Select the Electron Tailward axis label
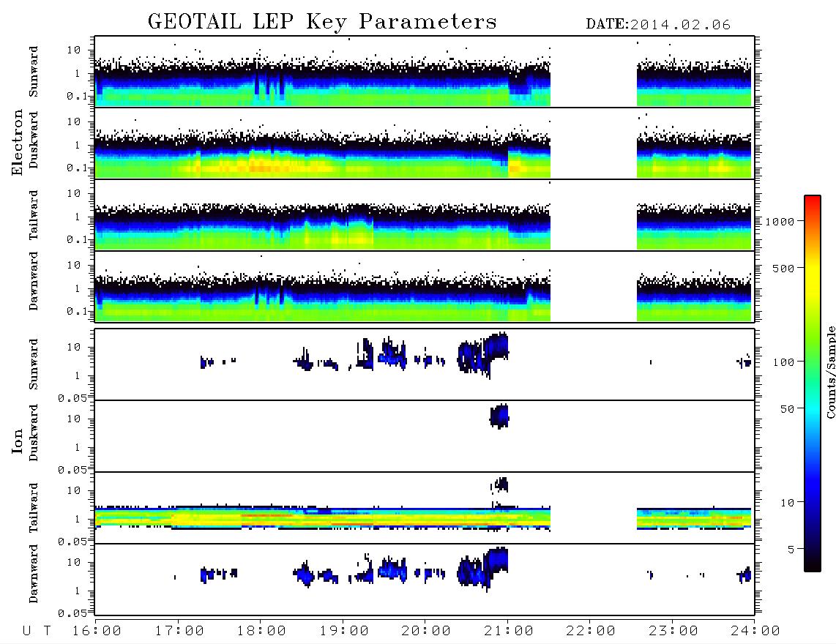Screen dimensions: 836x644 click(x=34, y=215)
